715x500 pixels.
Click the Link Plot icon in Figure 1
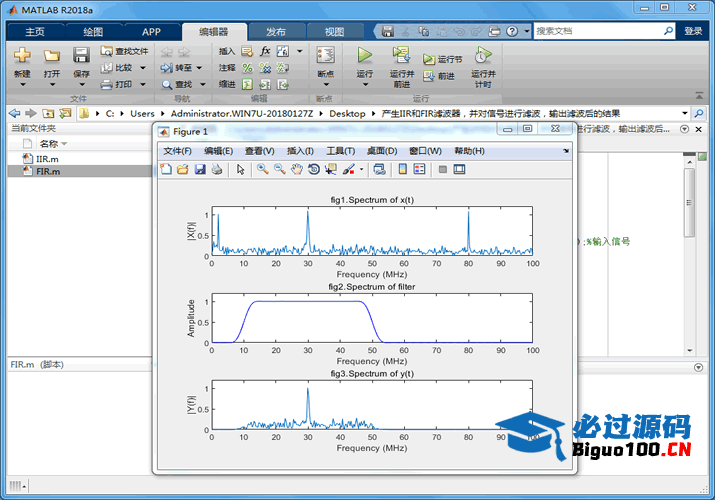click(379, 170)
